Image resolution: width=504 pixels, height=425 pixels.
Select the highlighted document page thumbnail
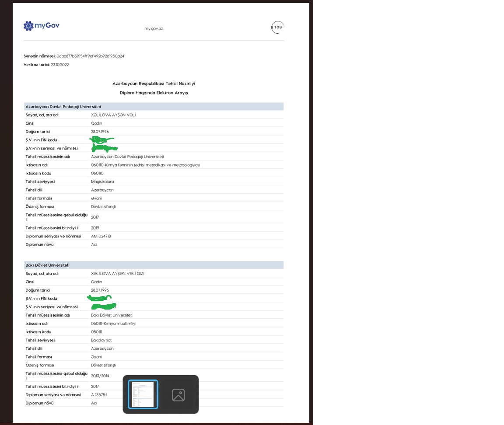[143, 394]
